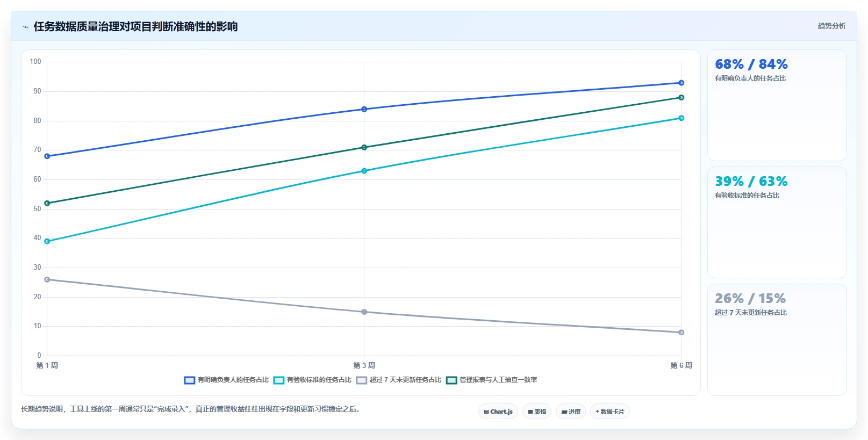The width and height of the screenshot is (868, 440).
Task: Click the 长期趋势说明 footnote text
Action: click(190, 409)
